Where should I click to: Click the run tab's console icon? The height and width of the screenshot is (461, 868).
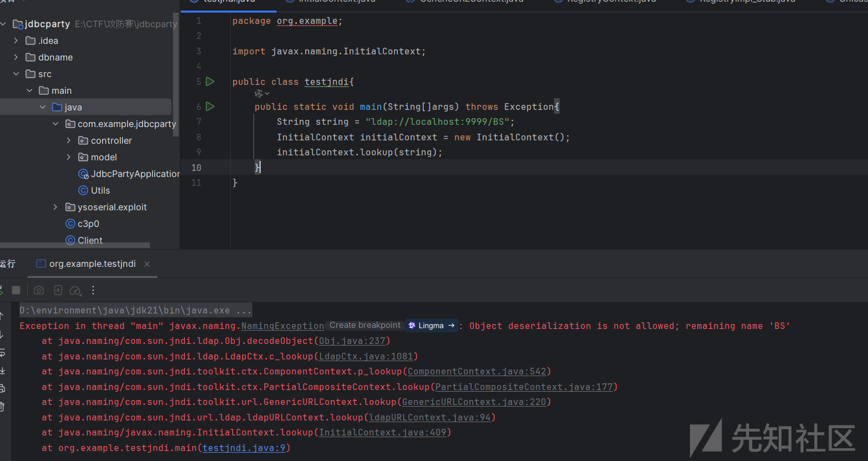click(x=40, y=264)
